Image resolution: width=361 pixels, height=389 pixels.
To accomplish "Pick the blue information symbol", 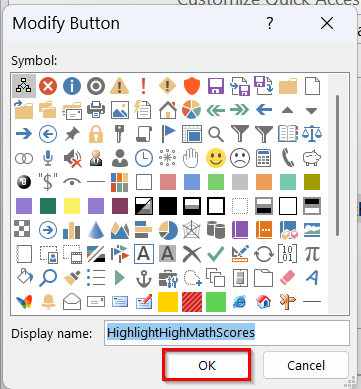I will click(72, 86).
